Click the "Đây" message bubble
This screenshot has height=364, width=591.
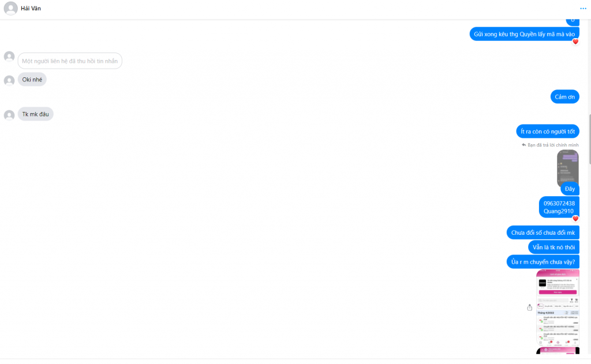point(570,189)
